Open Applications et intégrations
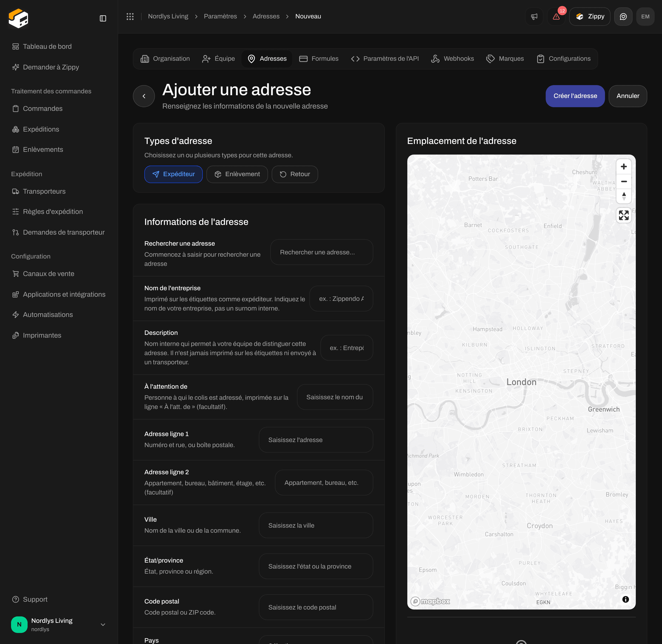The height and width of the screenshot is (644, 662). [59, 294]
